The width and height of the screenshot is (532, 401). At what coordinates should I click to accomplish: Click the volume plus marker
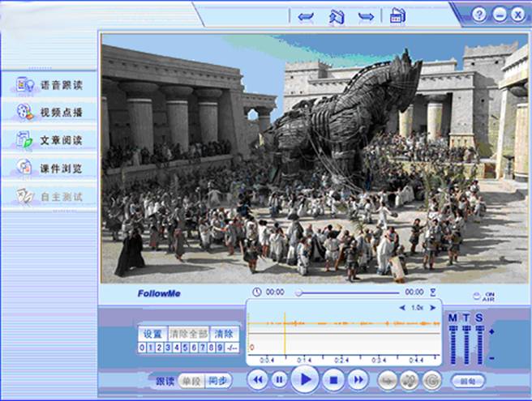coord(491,331)
